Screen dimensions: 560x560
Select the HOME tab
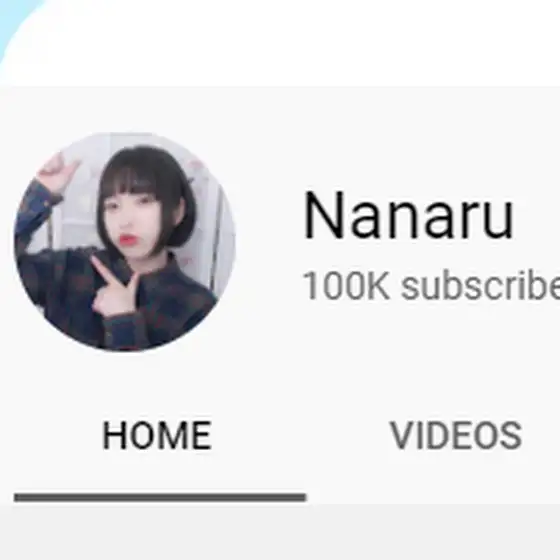point(157,435)
